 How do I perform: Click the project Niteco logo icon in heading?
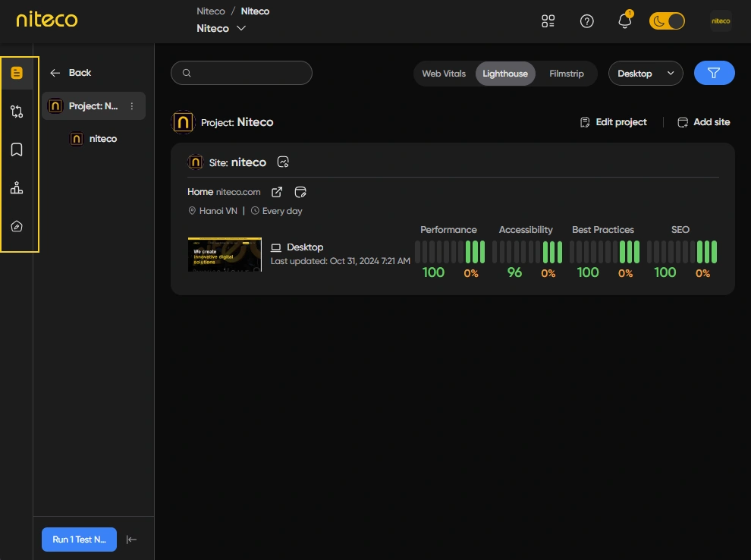coord(183,122)
